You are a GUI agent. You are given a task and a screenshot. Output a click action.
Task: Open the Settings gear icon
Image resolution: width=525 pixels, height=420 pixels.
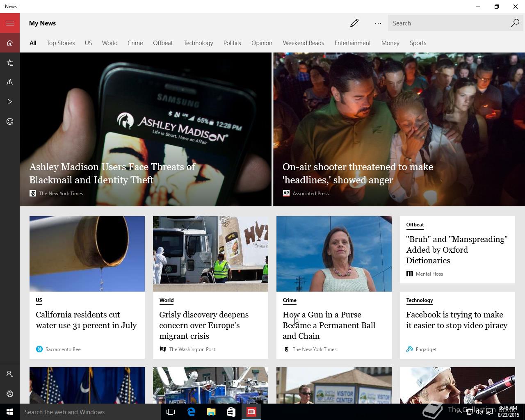click(10, 394)
